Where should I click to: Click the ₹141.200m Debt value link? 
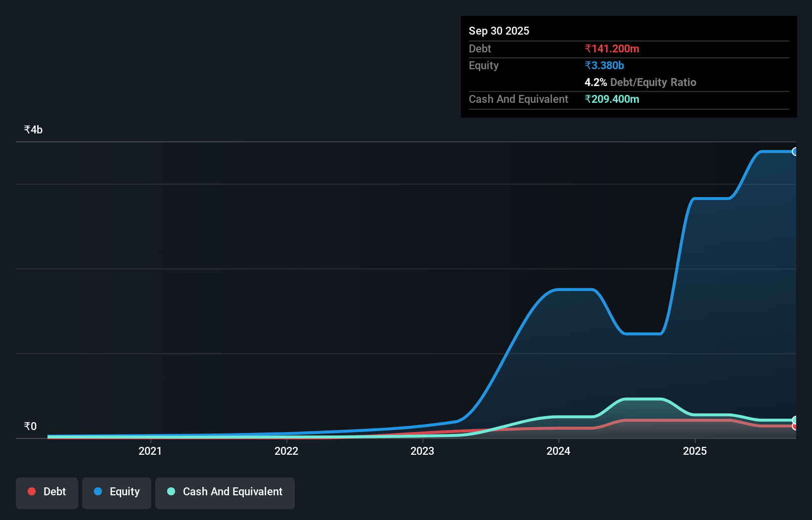pos(612,48)
